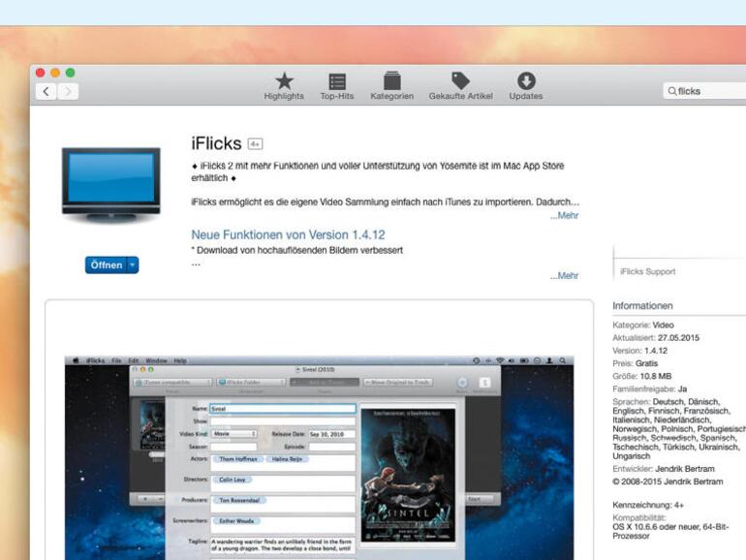Close the App Store window
Viewport: 746px width, 560px height.
(x=41, y=73)
